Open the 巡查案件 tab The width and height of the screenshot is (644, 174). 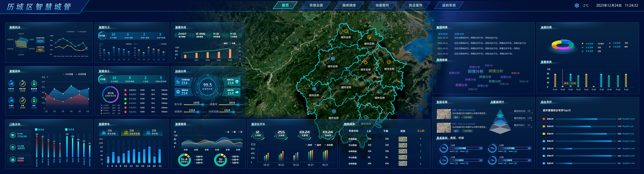[x=382, y=5]
